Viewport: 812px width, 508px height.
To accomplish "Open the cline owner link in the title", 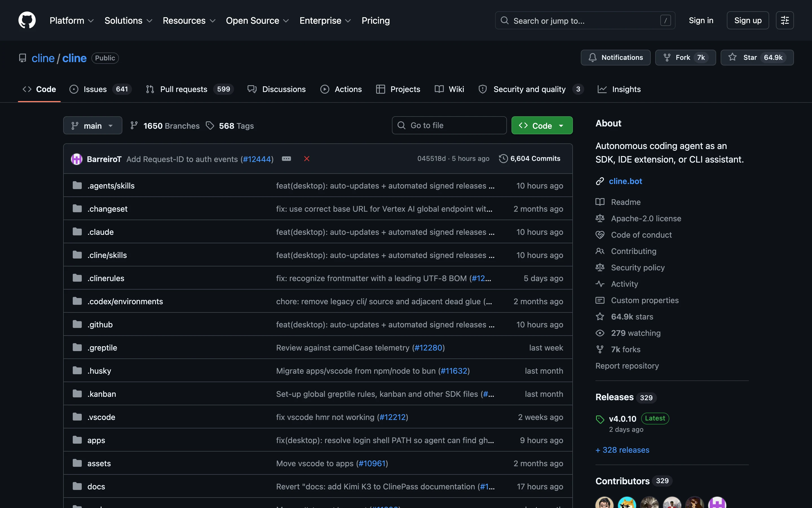I will [43, 58].
